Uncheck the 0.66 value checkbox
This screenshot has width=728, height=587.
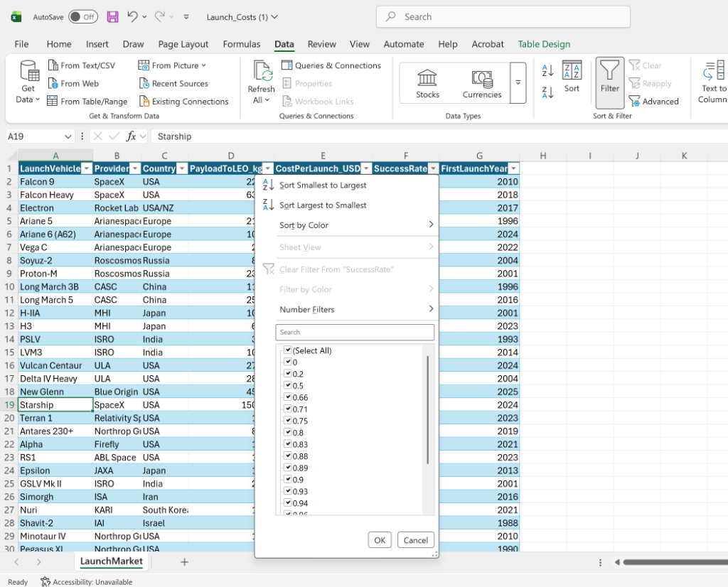[x=288, y=397]
